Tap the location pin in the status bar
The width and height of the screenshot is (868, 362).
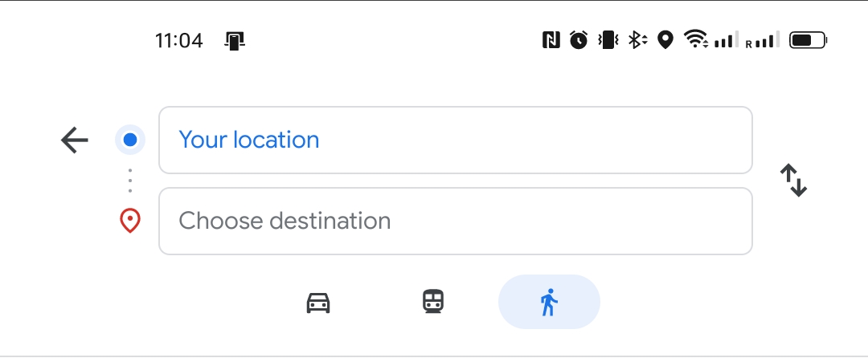click(x=665, y=40)
